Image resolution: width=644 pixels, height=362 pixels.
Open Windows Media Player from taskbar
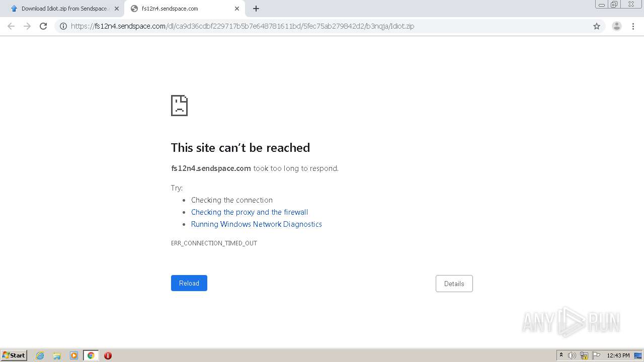tap(74, 355)
